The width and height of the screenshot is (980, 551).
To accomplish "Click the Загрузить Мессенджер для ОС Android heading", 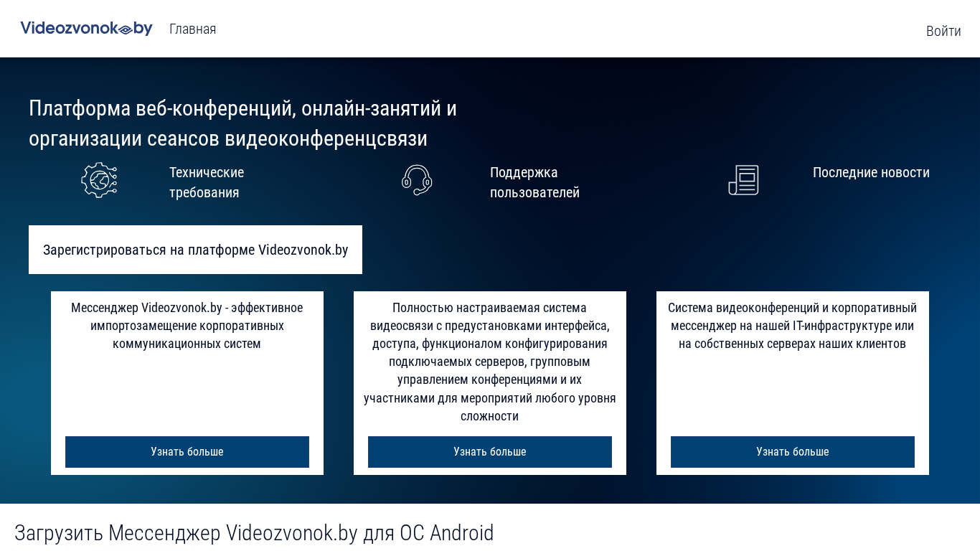I will pyautogui.click(x=254, y=533).
